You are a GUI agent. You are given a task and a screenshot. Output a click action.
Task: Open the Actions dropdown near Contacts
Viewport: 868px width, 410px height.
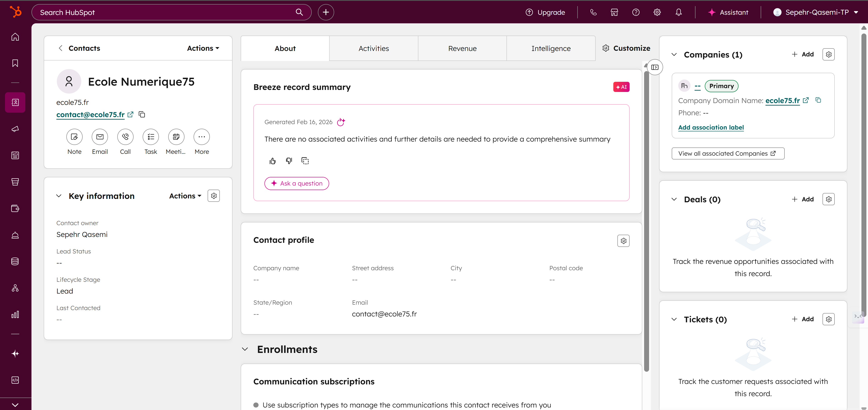[202, 48]
